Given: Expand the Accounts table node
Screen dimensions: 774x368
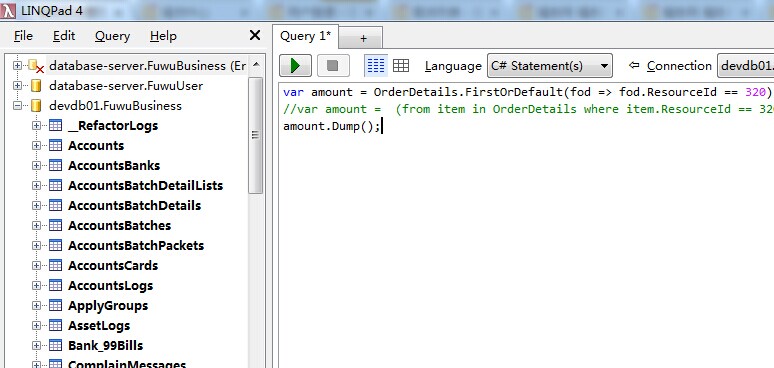Looking at the screenshot, I should 36,146.
